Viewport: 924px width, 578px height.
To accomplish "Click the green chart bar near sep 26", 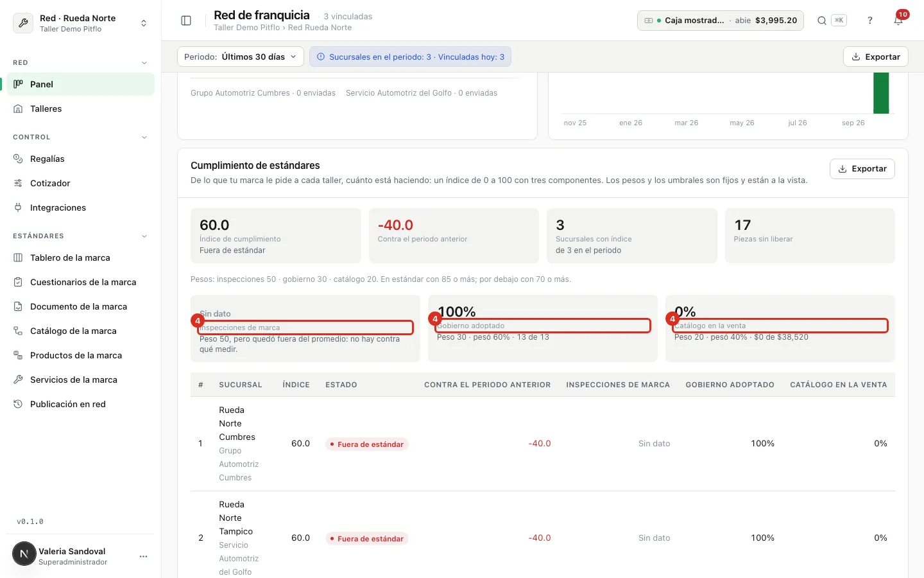I will pyautogui.click(x=881, y=93).
